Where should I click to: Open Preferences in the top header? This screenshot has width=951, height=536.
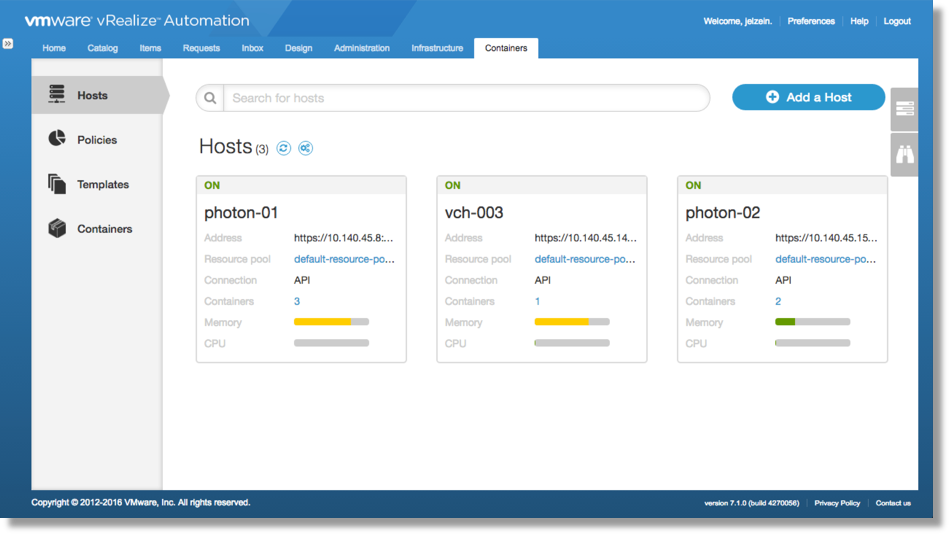[811, 21]
